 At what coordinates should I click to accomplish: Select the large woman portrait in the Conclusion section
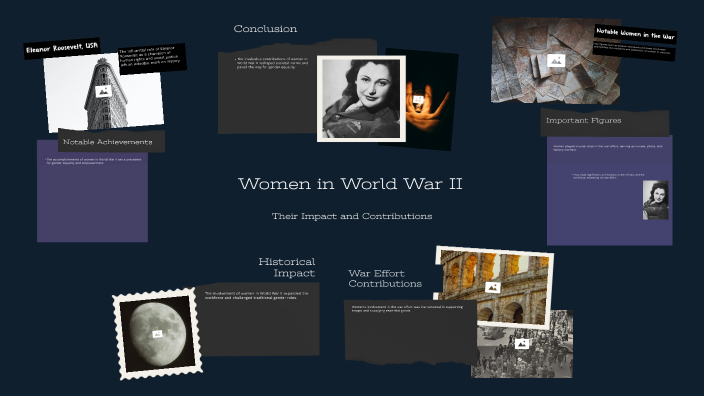[361, 99]
